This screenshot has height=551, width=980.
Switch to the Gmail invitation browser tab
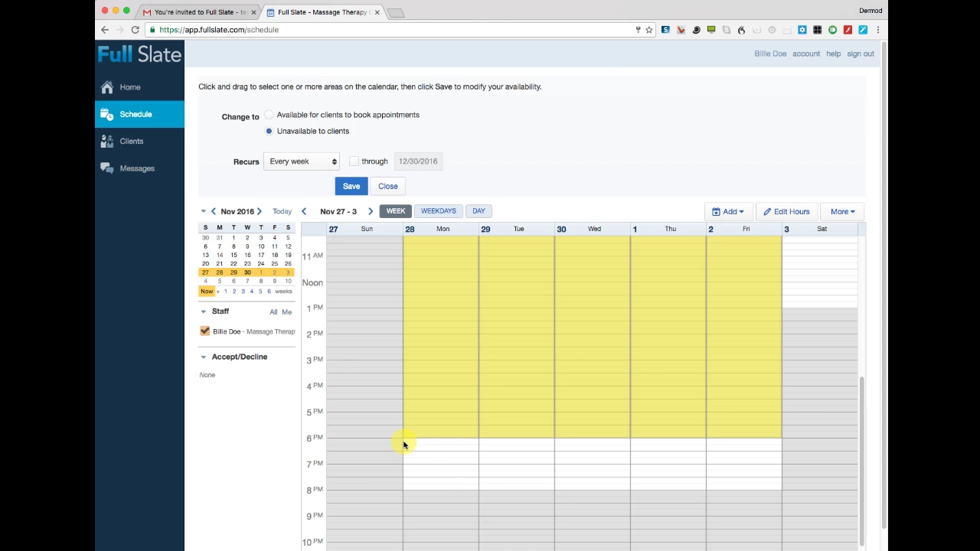click(198, 12)
